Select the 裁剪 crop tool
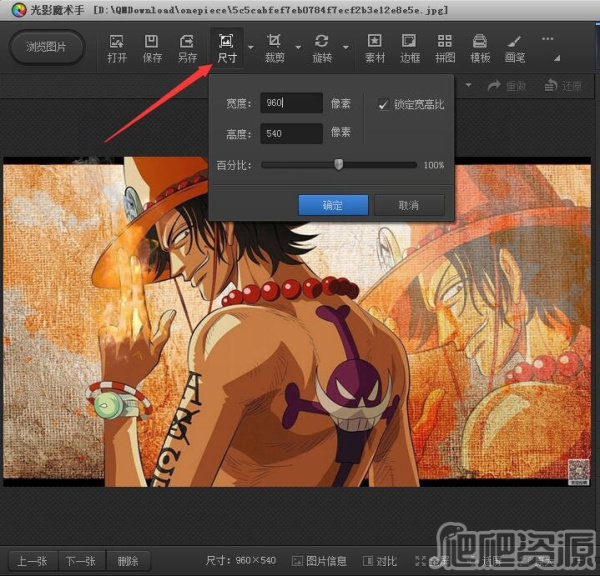This screenshot has width=600, height=576. point(274,48)
